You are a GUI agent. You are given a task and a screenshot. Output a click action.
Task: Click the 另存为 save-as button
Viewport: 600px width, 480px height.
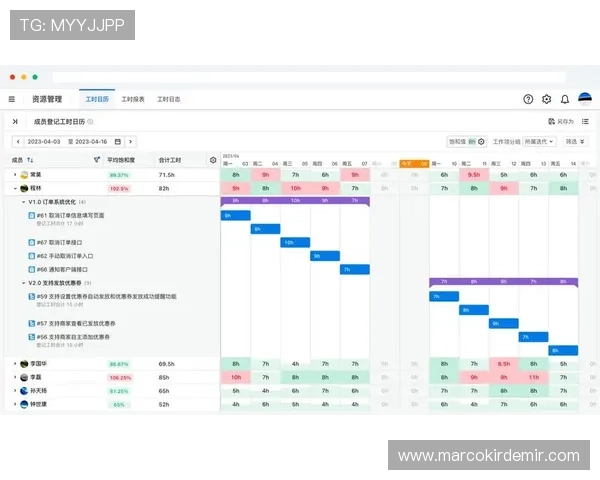(x=561, y=121)
